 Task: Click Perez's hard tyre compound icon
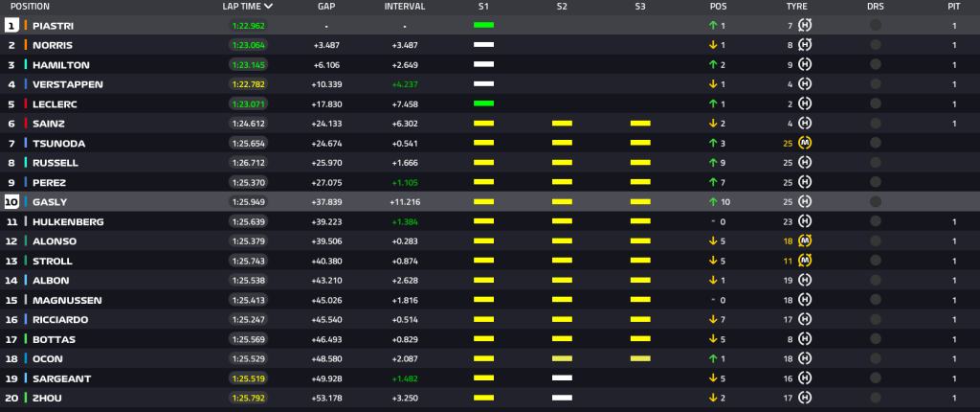point(805,182)
